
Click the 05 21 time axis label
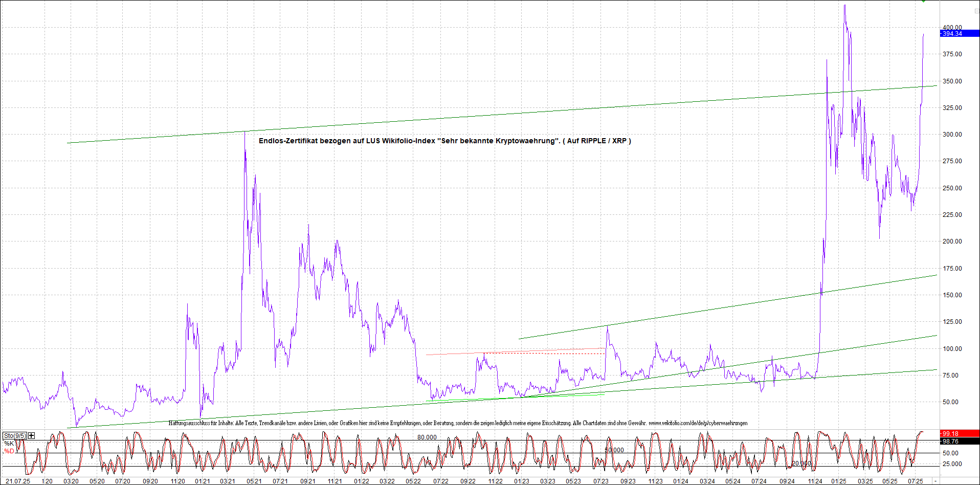tap(254, 481)
